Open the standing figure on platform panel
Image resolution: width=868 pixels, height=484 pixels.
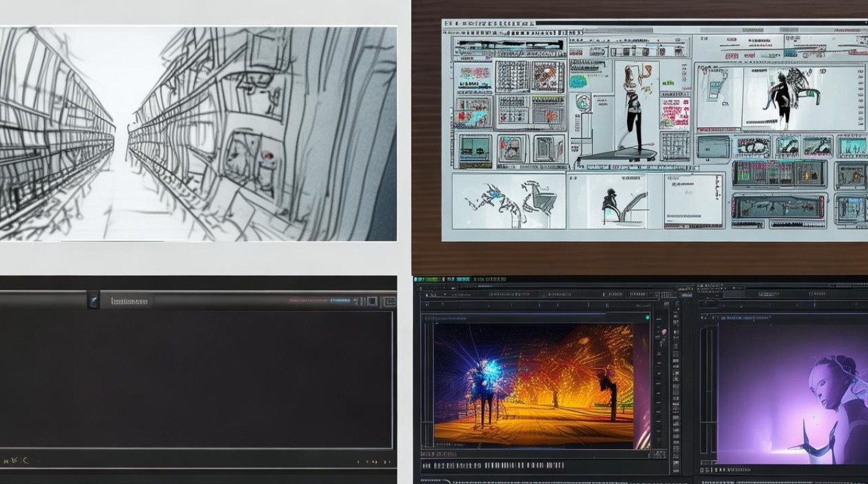[637, 111]
